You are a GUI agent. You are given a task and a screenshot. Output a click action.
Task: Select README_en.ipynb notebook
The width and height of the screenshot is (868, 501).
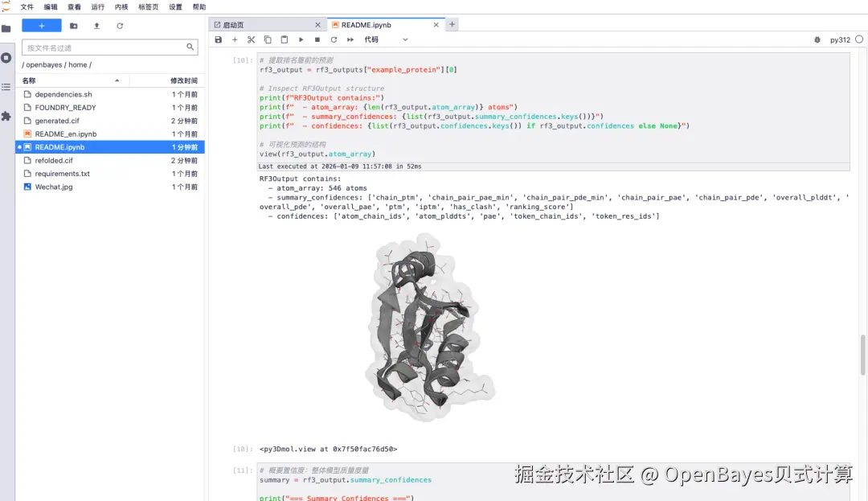110,134
